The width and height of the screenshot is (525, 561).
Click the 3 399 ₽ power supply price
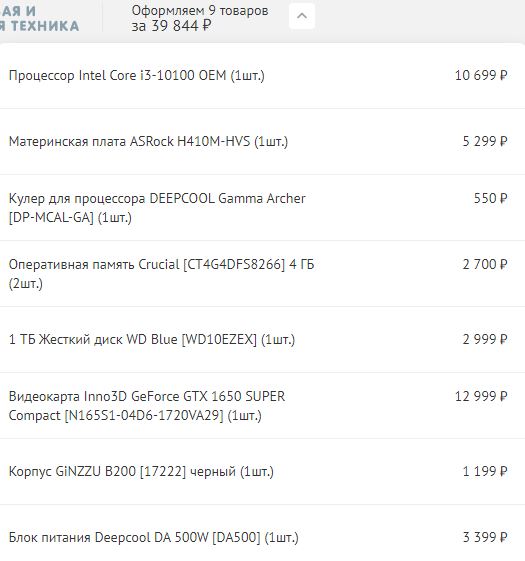pyautogui.click(x=485, y=537)
